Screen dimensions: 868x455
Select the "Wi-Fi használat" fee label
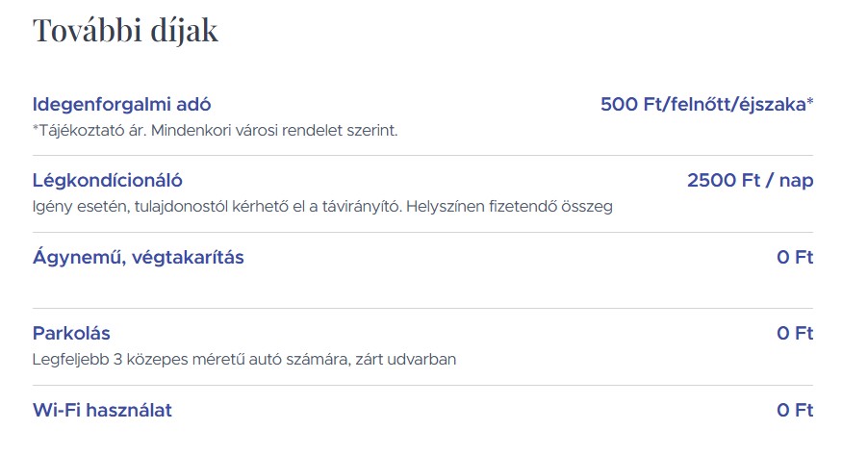click(x=102, y=411)
